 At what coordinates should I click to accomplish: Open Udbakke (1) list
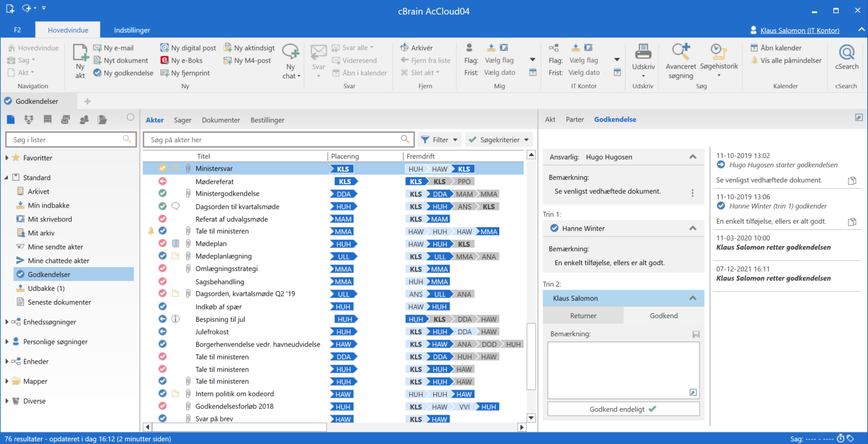[x=46, y=288]
